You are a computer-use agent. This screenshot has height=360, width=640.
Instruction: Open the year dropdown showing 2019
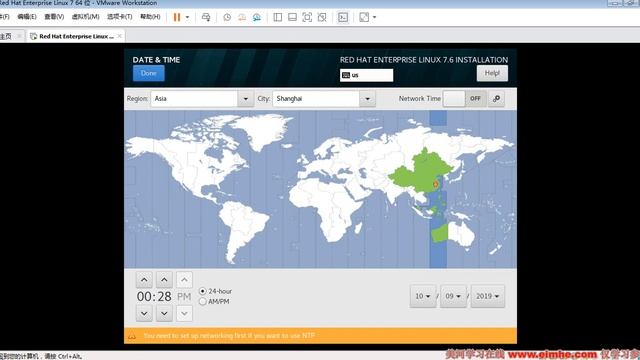[x=488, y=296]
